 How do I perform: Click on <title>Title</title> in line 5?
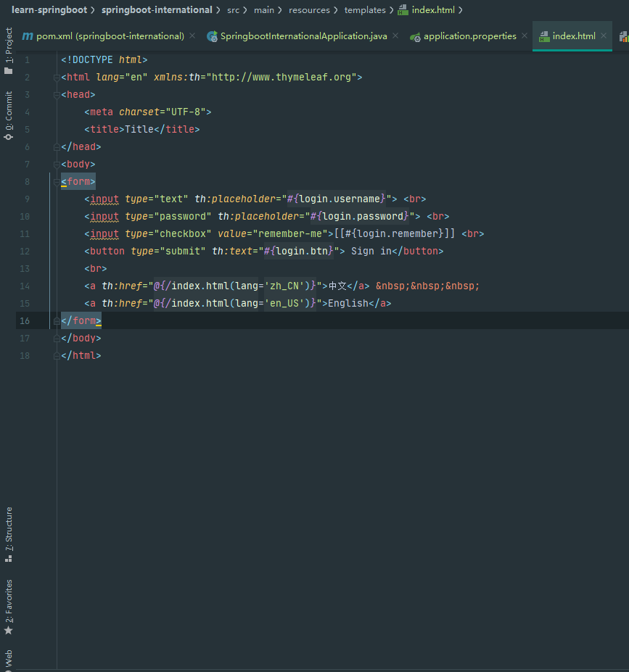coord(142,130)
